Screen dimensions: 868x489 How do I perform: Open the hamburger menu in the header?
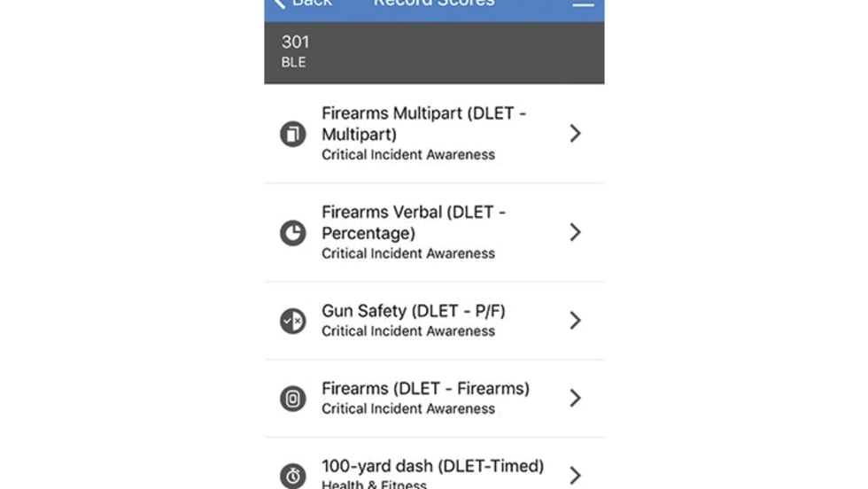point(583,4)
